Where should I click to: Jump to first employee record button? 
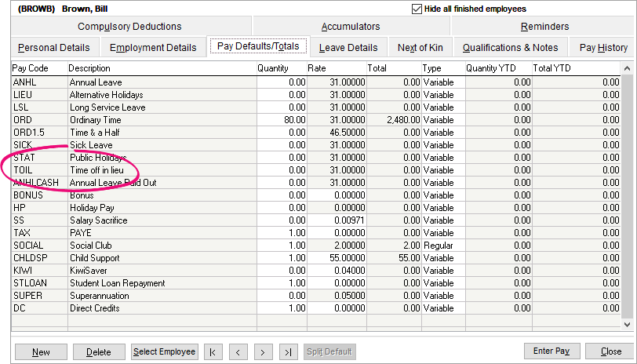tap(213, 351)
